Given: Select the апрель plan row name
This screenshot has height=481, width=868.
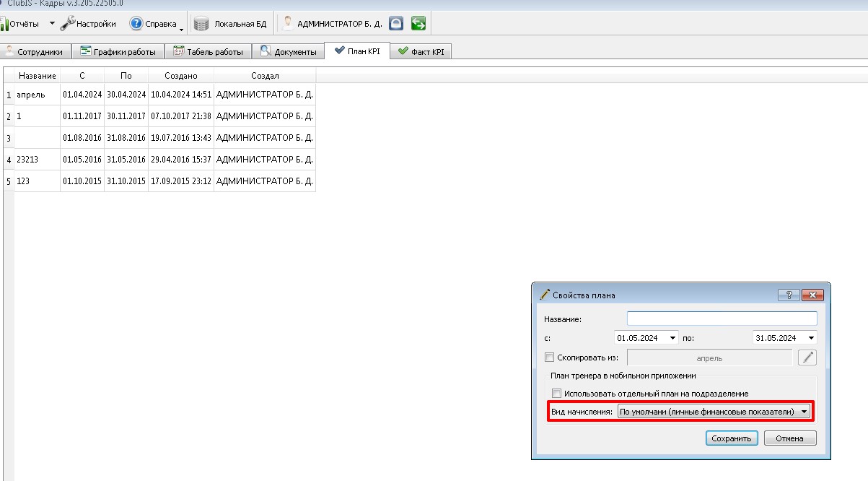Looking at the screenshot, I should click(38, 95).
